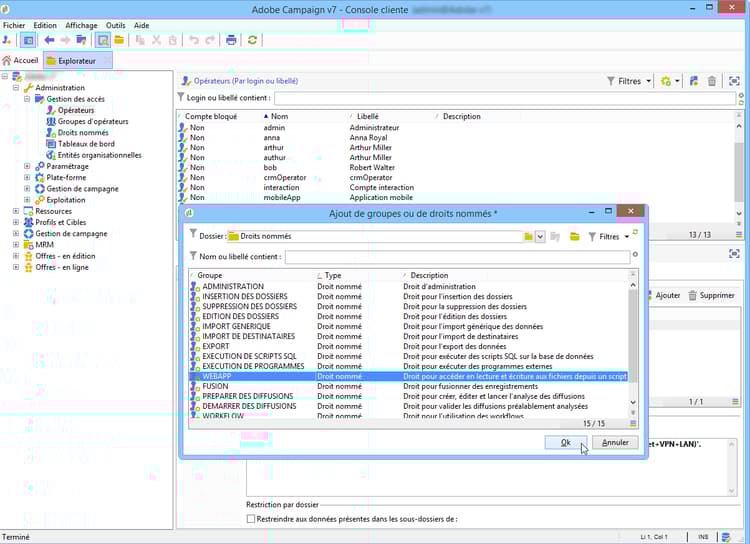Open Groupes d'opérateurs in the tree
The image size is (750, 544).
point(92,121)
